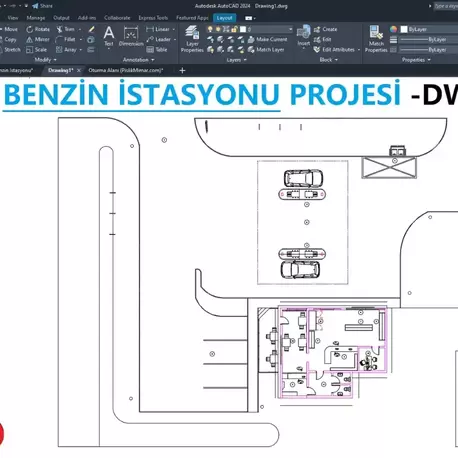Click the Make Current layer button
The height and width of the screenshot is (458, 458).
(267, 39)
